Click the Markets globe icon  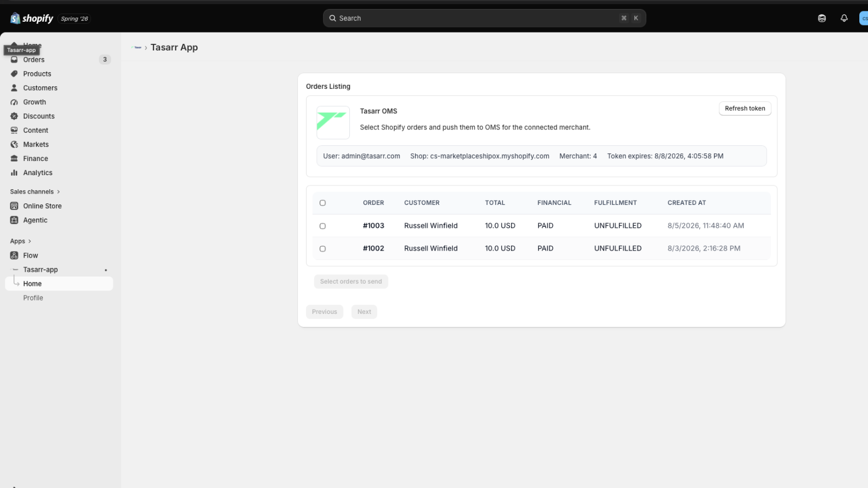(x=14, y=144)
